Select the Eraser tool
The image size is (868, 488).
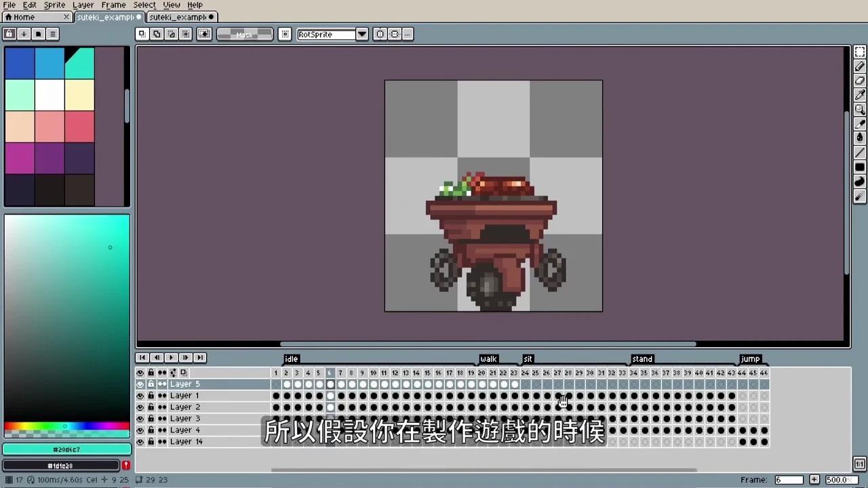[860, 81]
